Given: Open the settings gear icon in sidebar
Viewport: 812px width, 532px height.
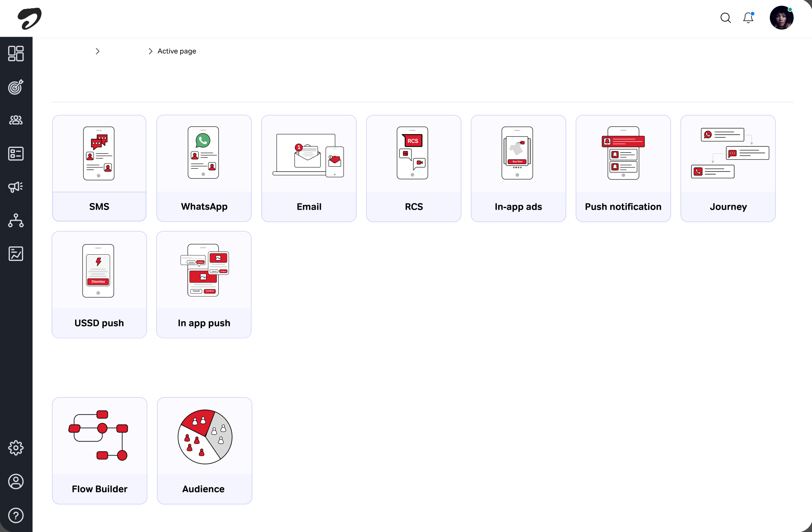Looking at the screenshot, I should (16, 448).
